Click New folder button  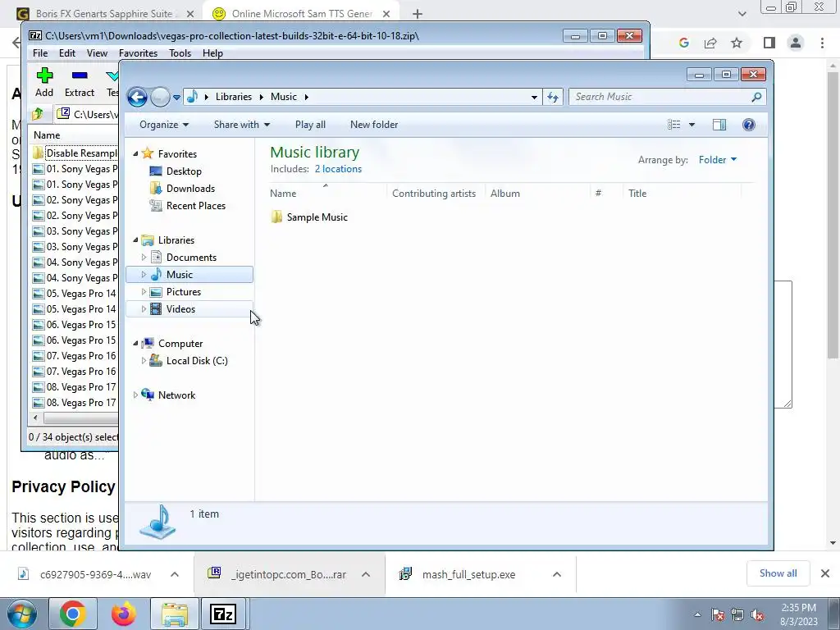point(374,125)
